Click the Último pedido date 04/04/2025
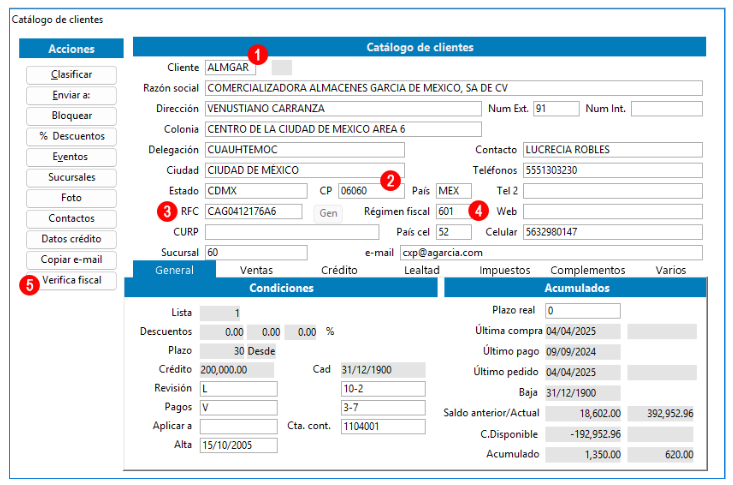Viewport: 733px width, 485px height. (582, 372)
